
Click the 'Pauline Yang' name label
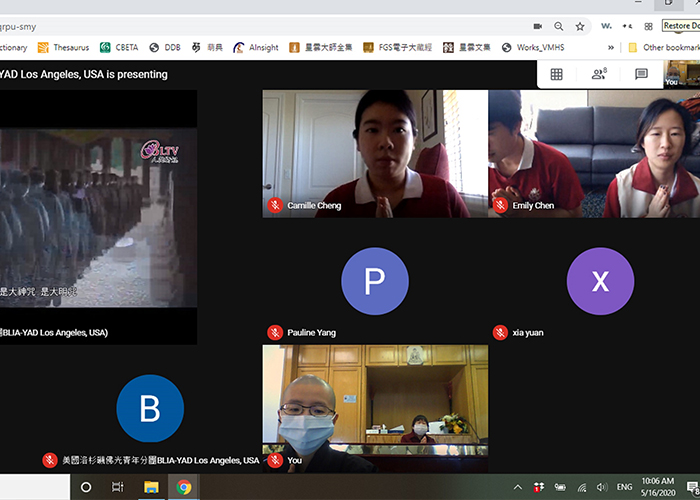[x=312, y=333]
